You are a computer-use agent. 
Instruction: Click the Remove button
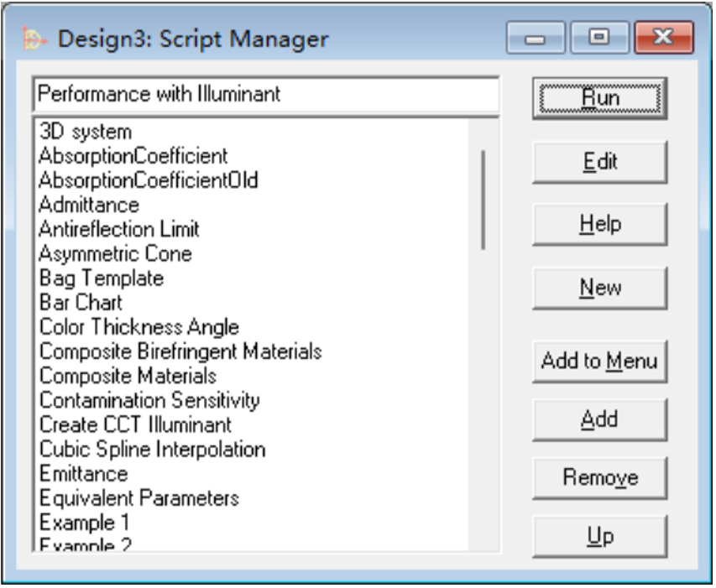coord(599,478)
